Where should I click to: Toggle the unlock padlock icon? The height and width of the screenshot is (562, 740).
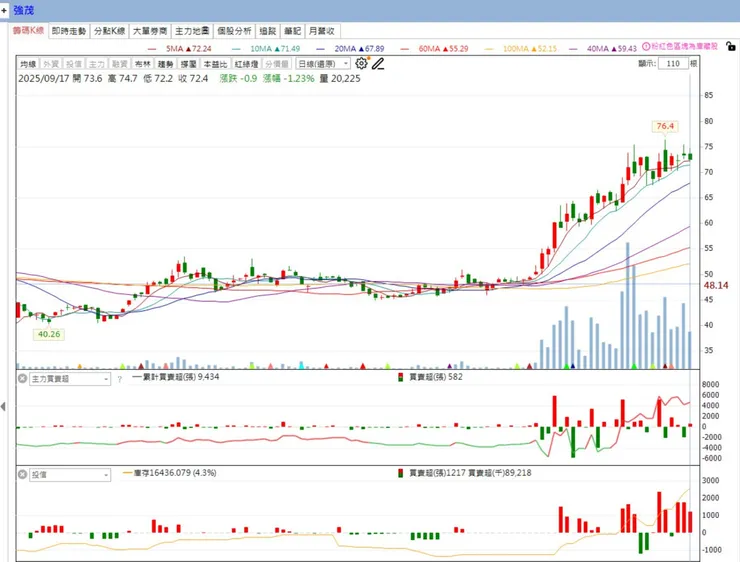731,46
